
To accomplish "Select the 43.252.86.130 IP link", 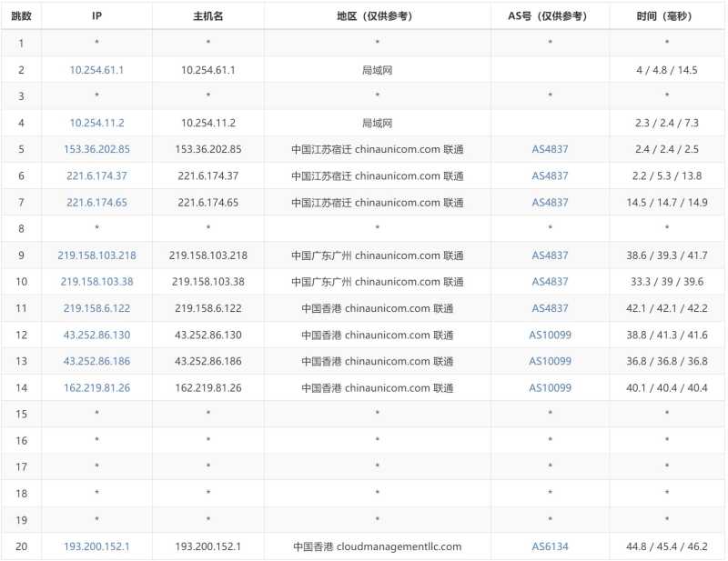I will click(96, 335).
